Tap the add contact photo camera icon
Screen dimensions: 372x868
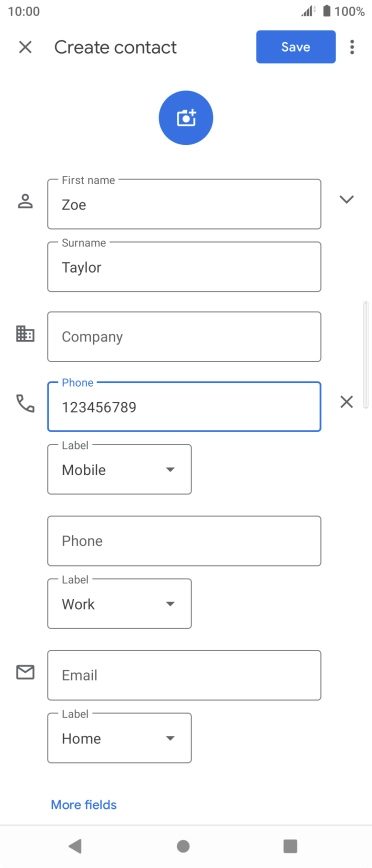click(x=185, y=118)
